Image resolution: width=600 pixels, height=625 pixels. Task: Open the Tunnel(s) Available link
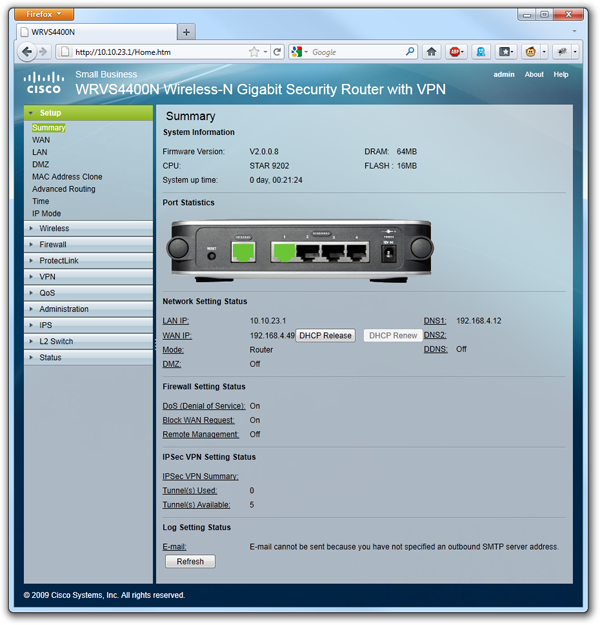tap(196, 505)
